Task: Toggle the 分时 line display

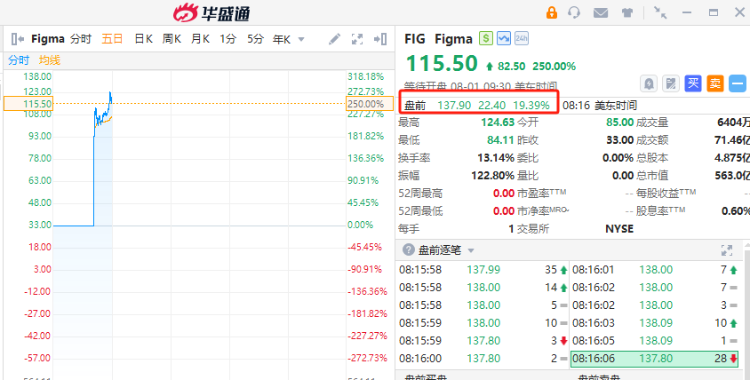Action: (x=19, y=60)
